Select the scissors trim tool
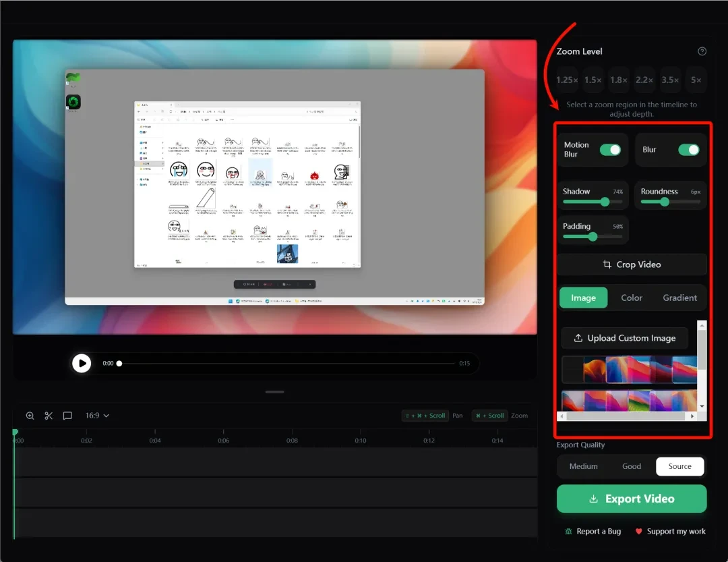Image resolution: width=728 pixels, height=562 pixels. click(49, 416)
